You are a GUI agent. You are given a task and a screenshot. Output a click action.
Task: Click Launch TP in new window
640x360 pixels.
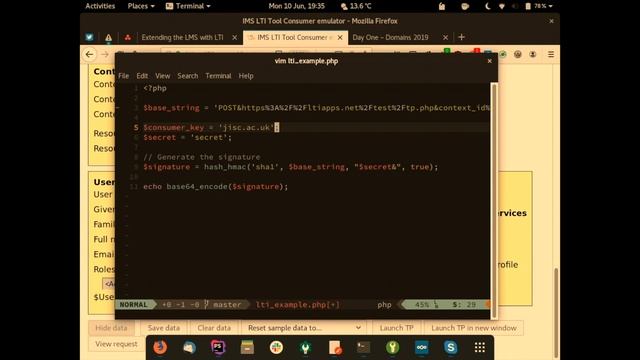point(473,328)
